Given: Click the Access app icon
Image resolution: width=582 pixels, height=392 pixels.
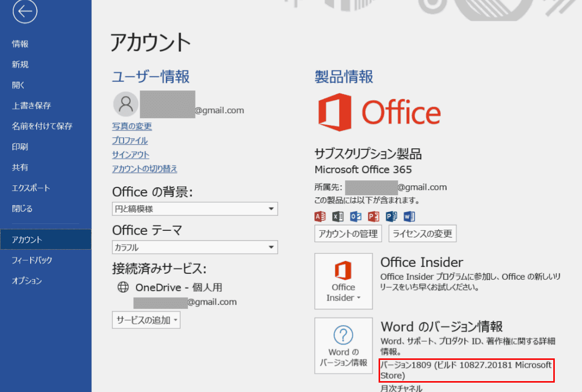Looking at the screenshot, I should [x=320, y=216].
